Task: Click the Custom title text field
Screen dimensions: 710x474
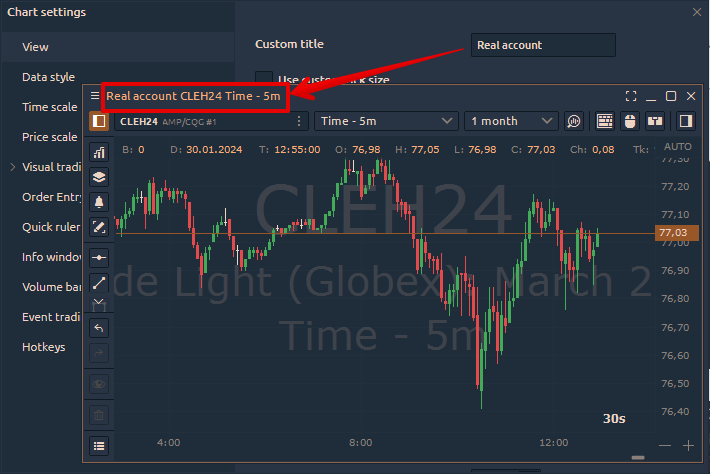Action: click(x=543, y=45)
